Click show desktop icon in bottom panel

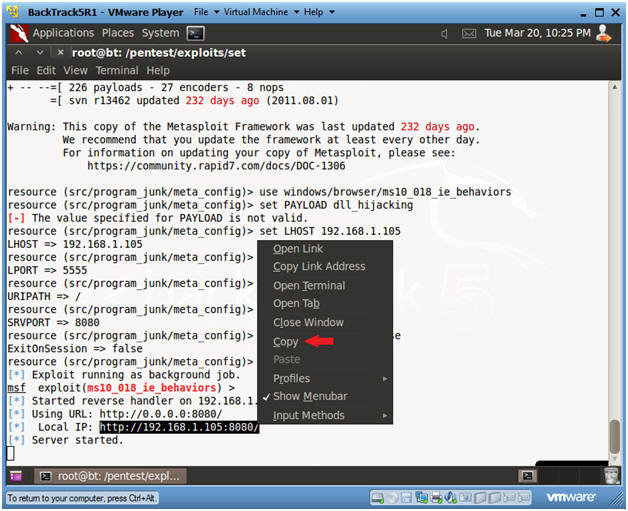(16, 476)
